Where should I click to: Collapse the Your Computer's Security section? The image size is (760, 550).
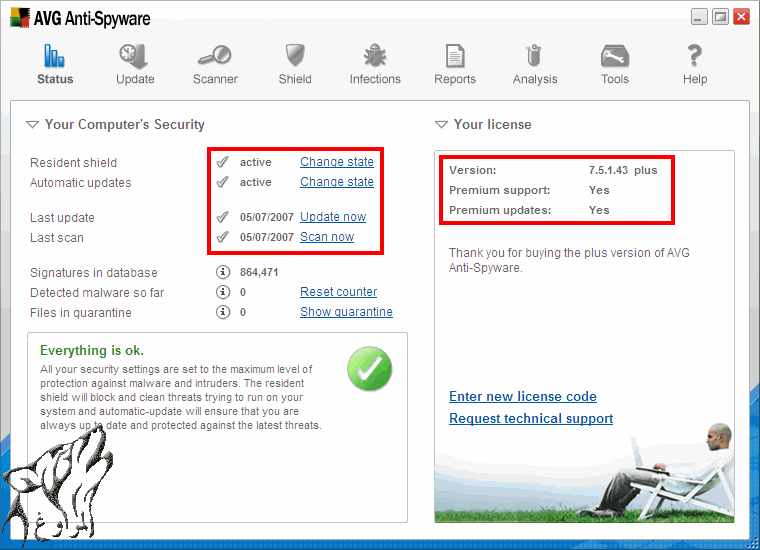tap(32, 125)
